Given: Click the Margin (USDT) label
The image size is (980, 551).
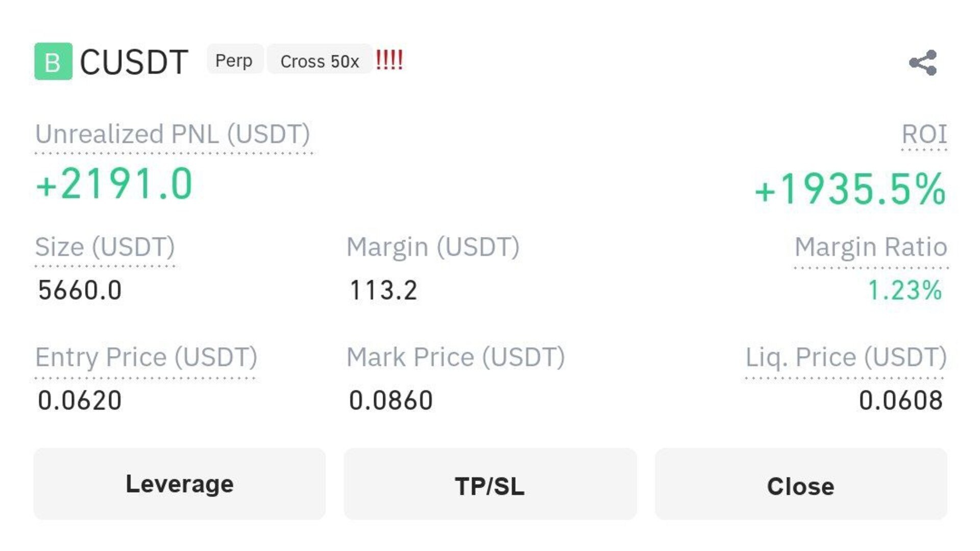Looking at the screenshot, I should click(x=433, y=247).
